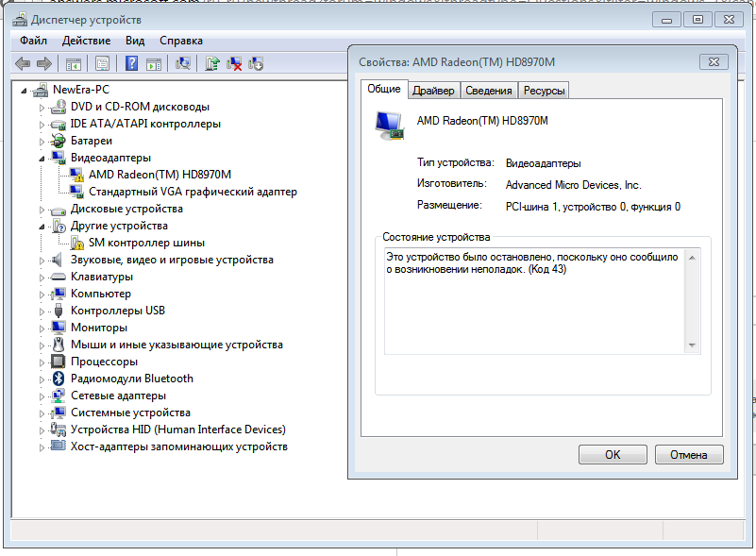
Task: Click the sound devices speaker icon
Action: (x=58, y=260)
